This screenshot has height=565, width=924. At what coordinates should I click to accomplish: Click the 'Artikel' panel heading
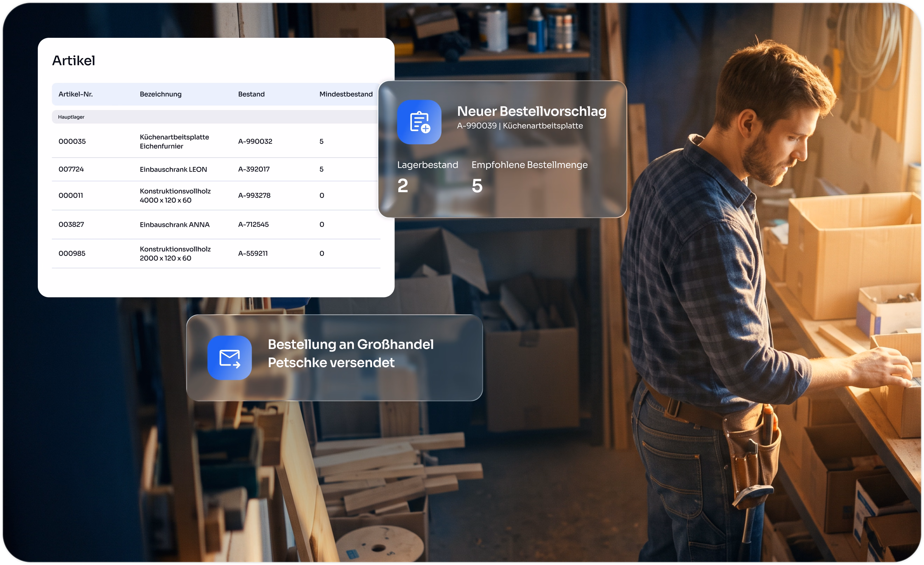click(x=73, y=61)
